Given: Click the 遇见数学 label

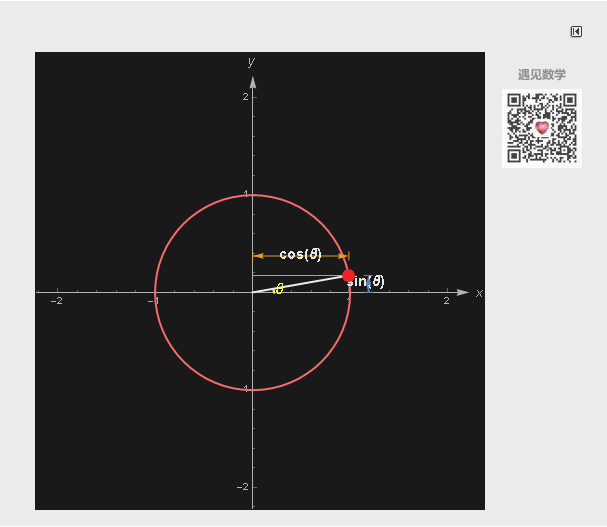Looking at the screenshot, I should click(x=542, y=74).
